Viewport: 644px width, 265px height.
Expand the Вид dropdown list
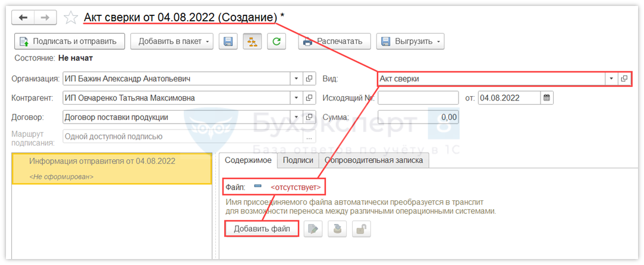tap(611, 78)
